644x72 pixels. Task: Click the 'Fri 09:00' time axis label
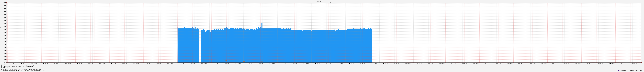pos(260,63)
